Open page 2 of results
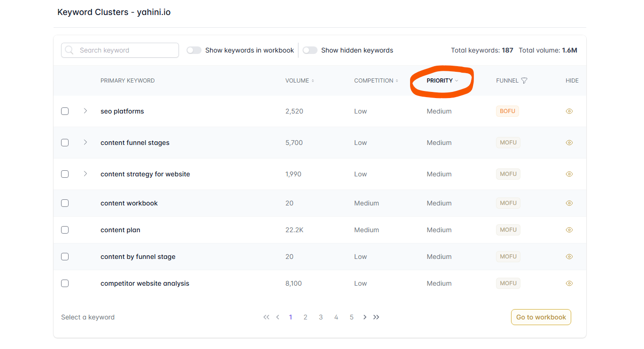Viewport: 644px width, 349px height. click(x=305, y=317)
